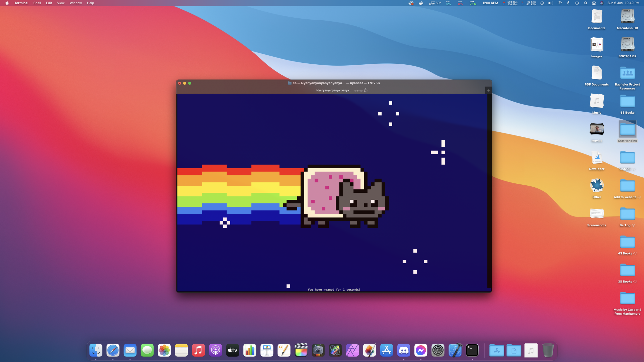Open the Now Playing menu bar control
The width and height of the screenshot is (644, 362).
[x=542, y=3]
